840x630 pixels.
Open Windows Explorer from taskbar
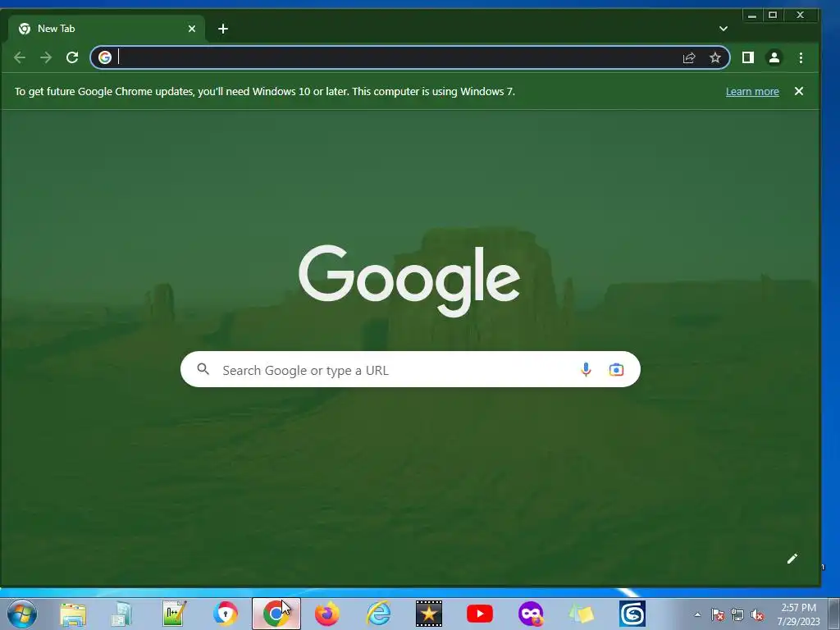coord(73,614)
